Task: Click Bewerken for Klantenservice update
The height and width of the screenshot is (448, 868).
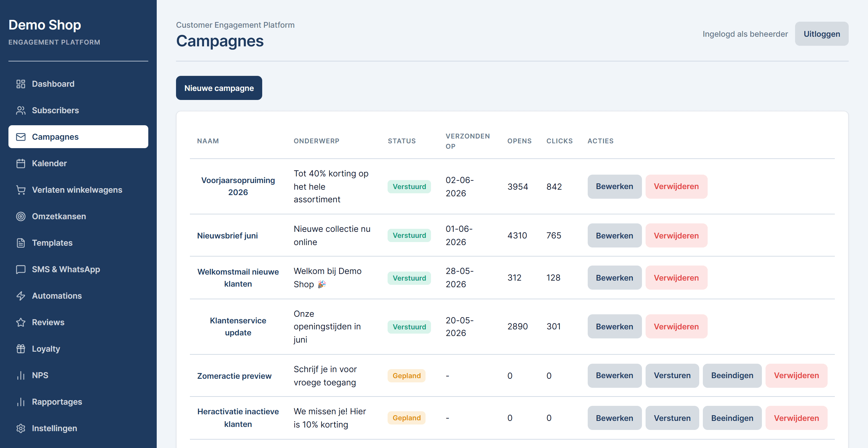Action: tap(614, 326)
